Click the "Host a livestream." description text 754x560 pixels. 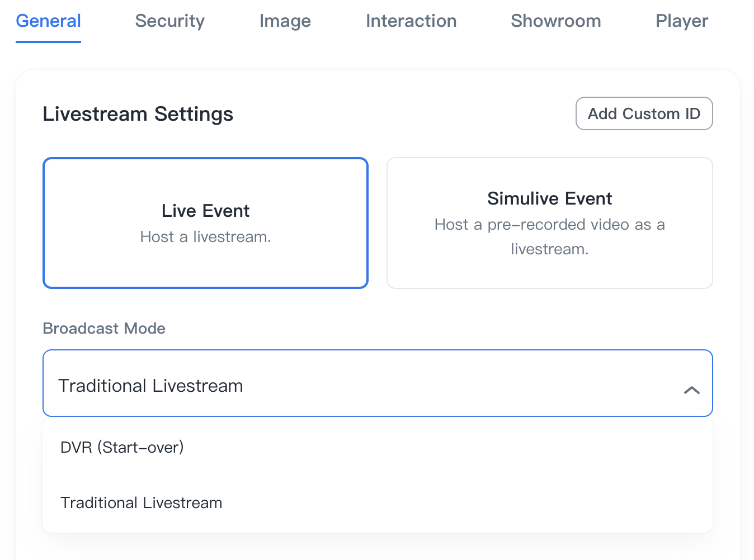point(205,237)
